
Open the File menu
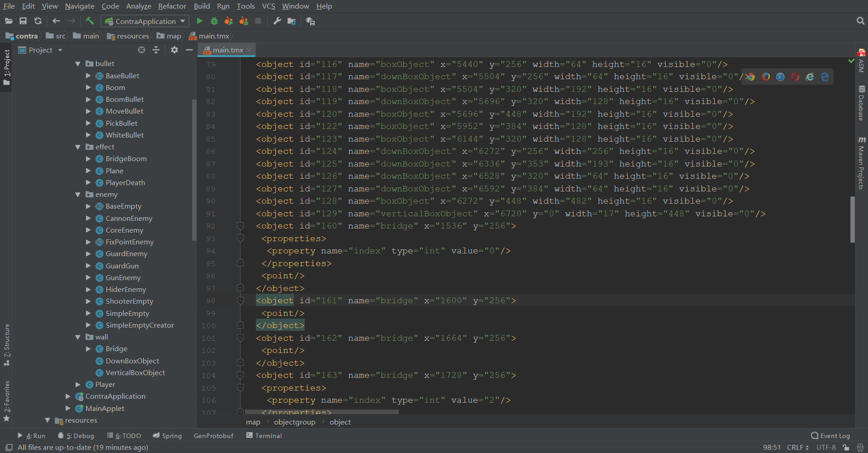(x=9, y=6)
